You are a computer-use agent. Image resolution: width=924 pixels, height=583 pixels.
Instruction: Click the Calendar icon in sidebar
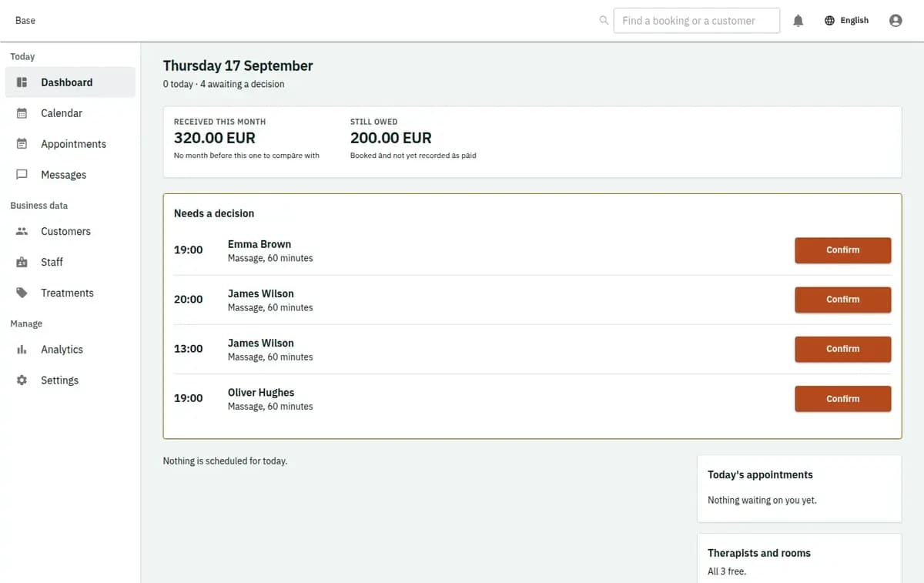tap(22, 113)
